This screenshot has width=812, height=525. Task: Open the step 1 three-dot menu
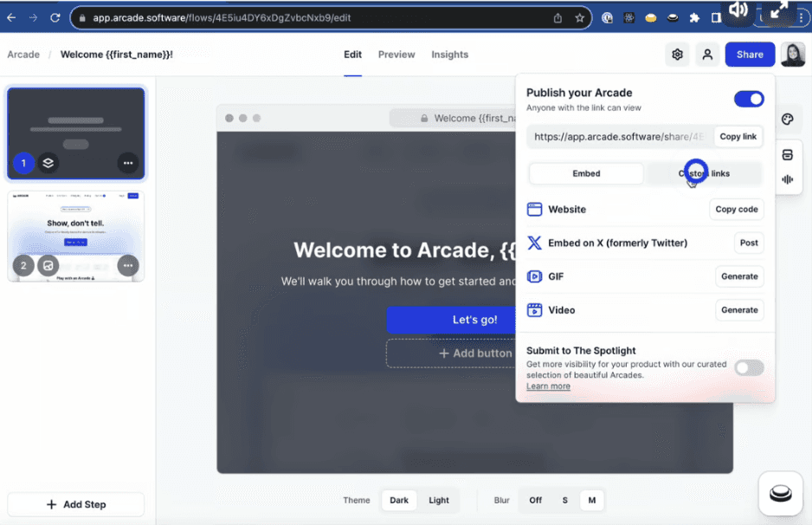click(x=128, y=163)
